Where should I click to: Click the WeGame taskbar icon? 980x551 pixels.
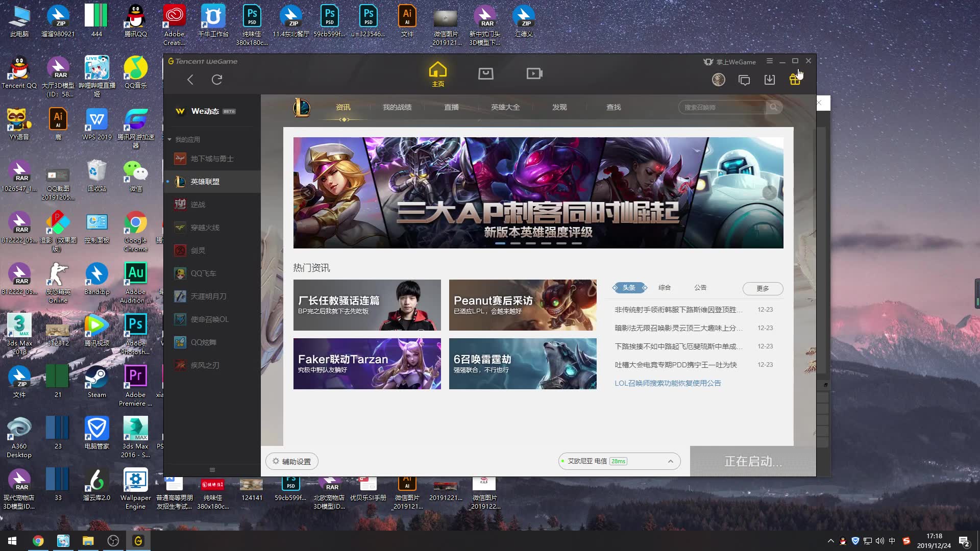coord(138,541)
